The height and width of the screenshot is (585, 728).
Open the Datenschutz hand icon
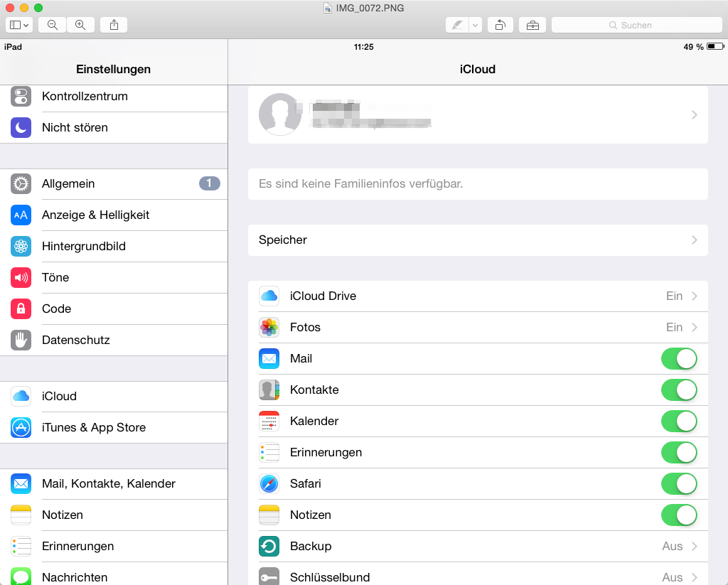click(21, 340)
